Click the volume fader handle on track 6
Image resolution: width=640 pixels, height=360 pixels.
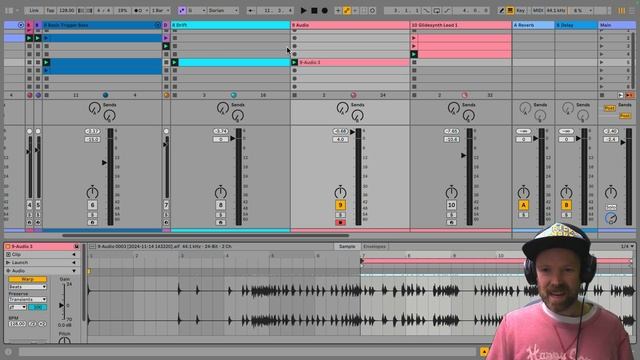coord(104,163)
